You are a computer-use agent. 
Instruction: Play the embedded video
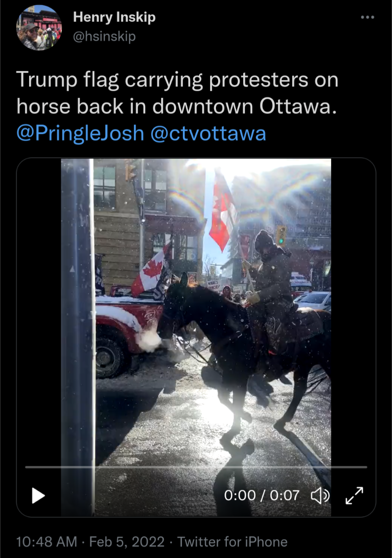coord(39,495)
